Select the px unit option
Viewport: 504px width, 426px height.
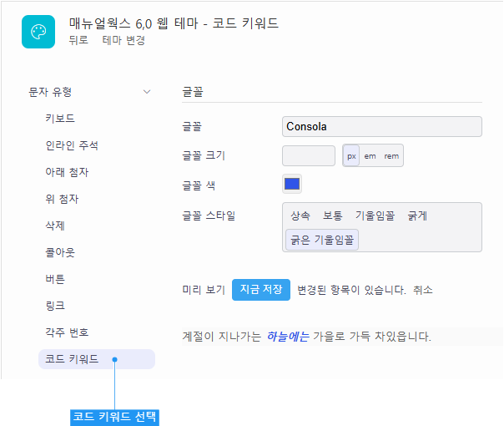(351, 155)
